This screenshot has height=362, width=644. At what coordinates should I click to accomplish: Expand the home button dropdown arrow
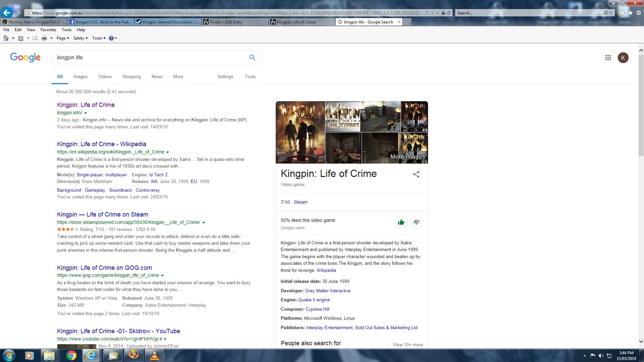(x=13, y=38)
